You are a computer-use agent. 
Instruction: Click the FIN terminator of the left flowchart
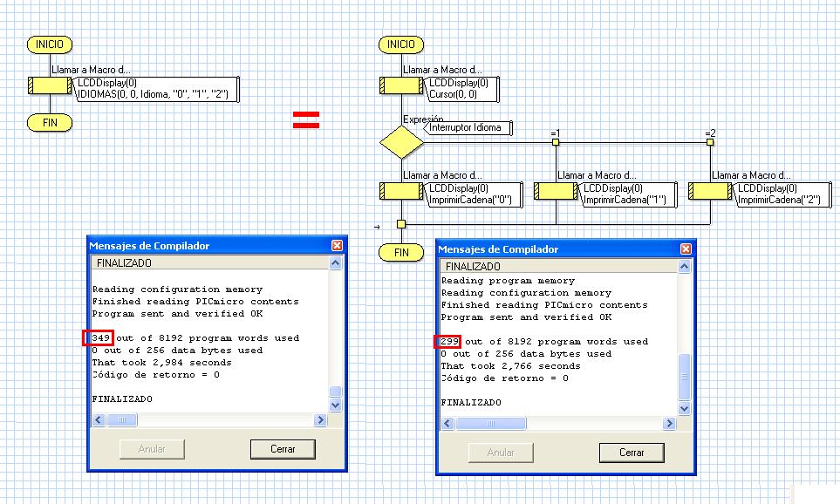pyautogui.click(x=50, y=123)
